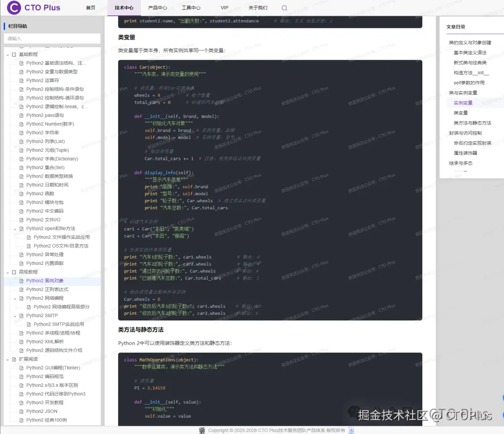Open Python2 Number(数字) tutorial
This screenshot has height=434, width=504.
click(x=50, y=124)
